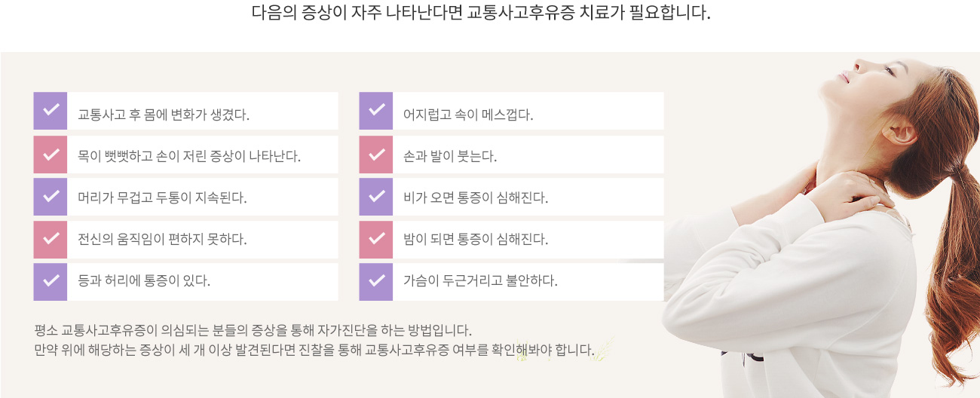
Task: Toggle the checkmark for 머리가 무겁고 두통이 지속된다
Action: 51,197
